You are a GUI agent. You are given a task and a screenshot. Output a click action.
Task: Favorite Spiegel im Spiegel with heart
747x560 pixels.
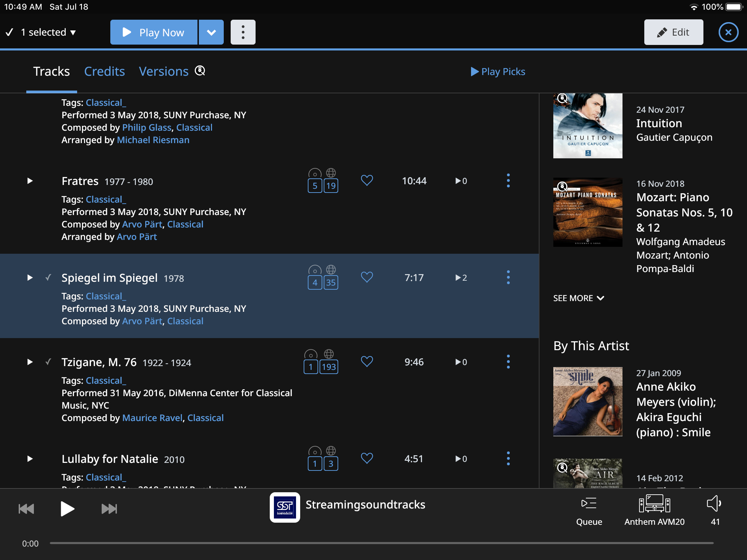[x=367, y=277]
